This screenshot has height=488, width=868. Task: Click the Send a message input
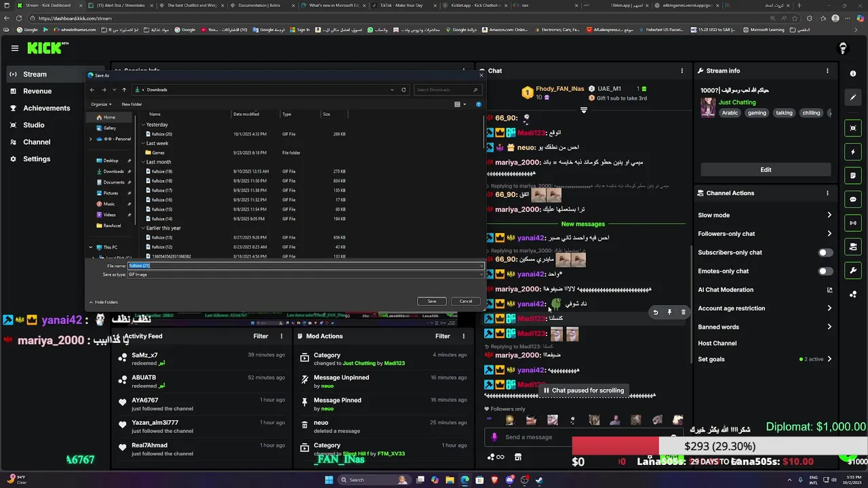click(x=583, y=437)
